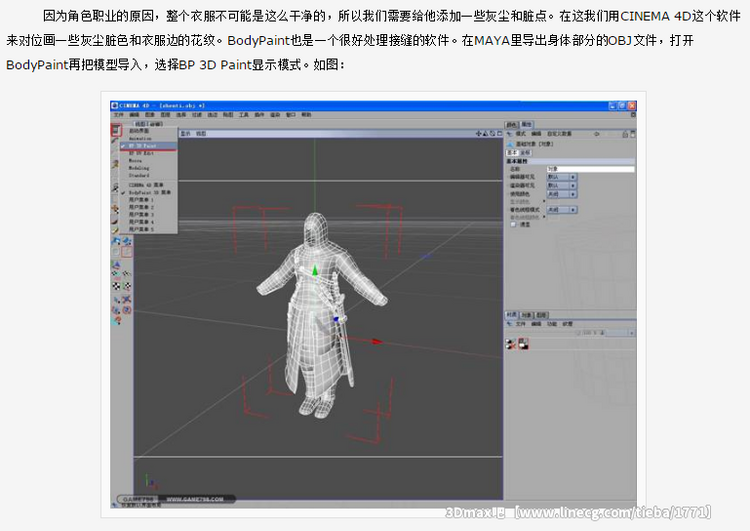Switch to the 坐标 tab

coord(525,153)
